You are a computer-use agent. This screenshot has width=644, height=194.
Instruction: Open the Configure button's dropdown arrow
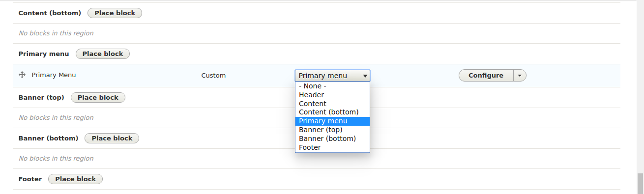[x=520, y=76]
